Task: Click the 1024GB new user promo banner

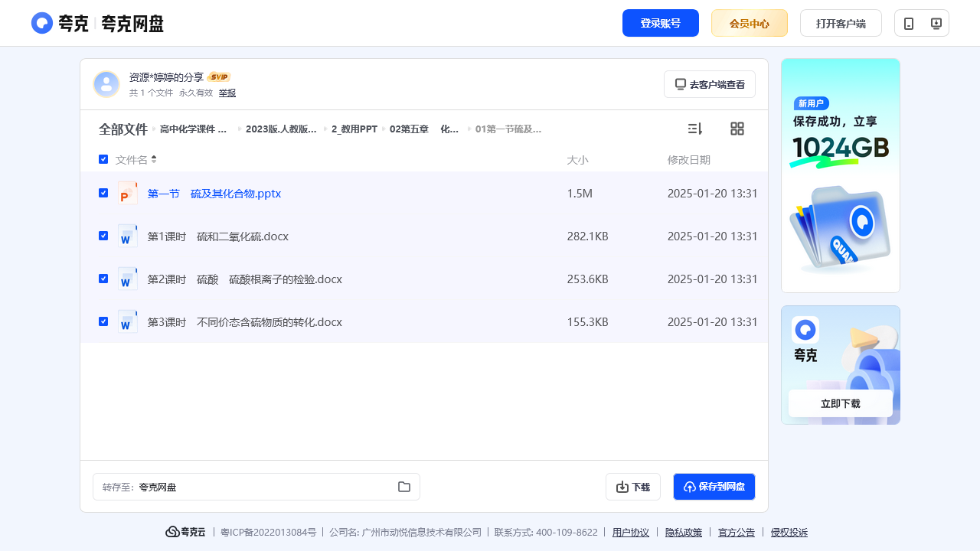Action: [x=841, y=175]
